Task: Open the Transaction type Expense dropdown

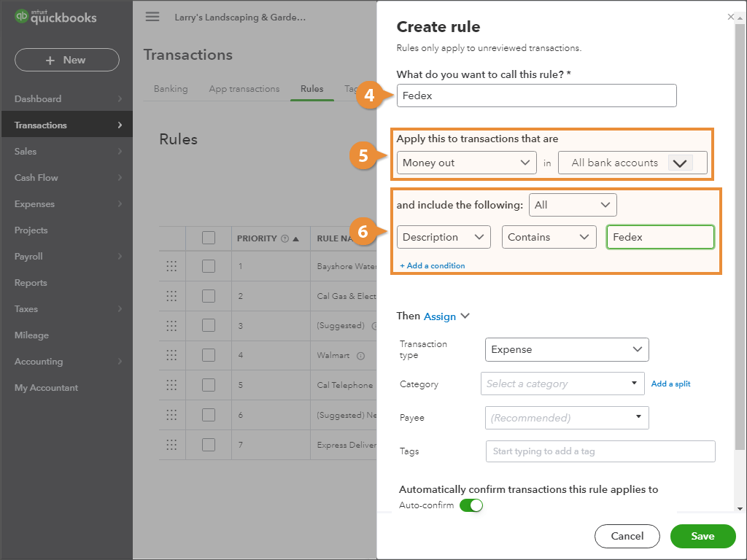Action: click(x=567, y=349)
